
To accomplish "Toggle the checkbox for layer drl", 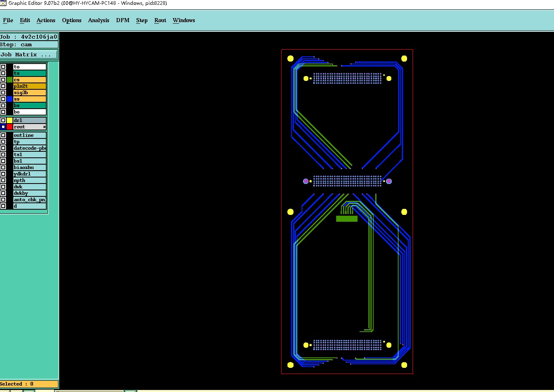I will pyautogui.click(x=3, y=120).
